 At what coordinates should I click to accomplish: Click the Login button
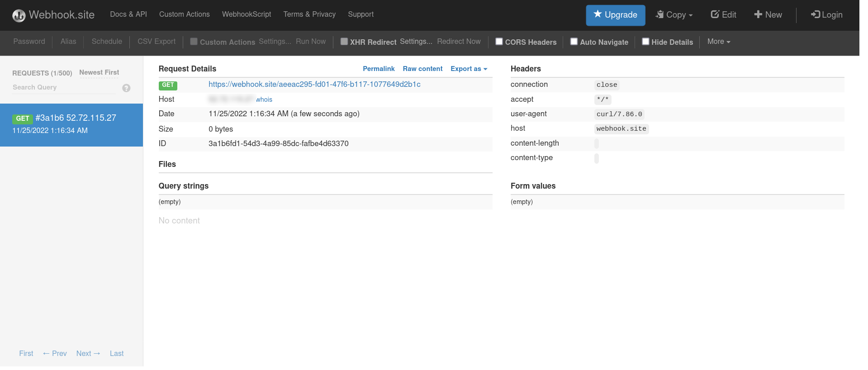(x=826, y=14)
